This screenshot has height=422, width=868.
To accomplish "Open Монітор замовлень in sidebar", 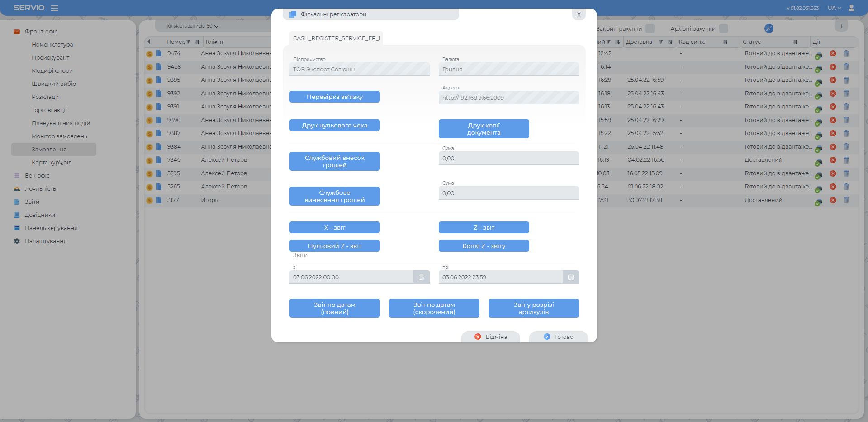I will [59, 136].
